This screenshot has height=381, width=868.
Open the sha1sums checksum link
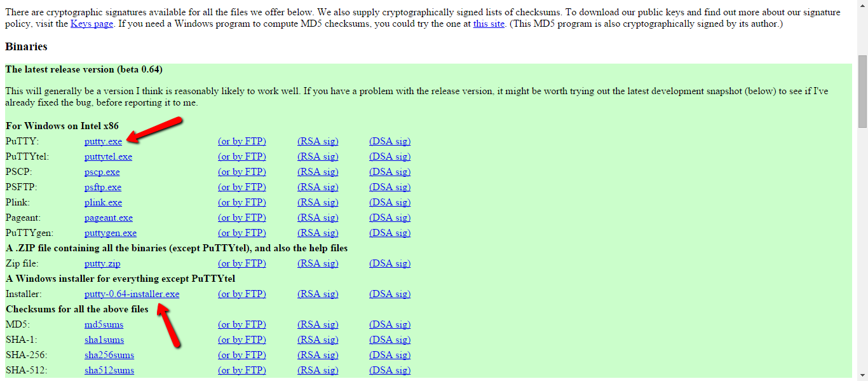click(104, 340)
